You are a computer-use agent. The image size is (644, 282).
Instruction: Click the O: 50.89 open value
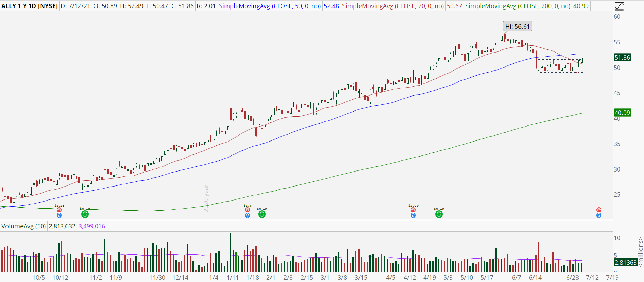105,6
